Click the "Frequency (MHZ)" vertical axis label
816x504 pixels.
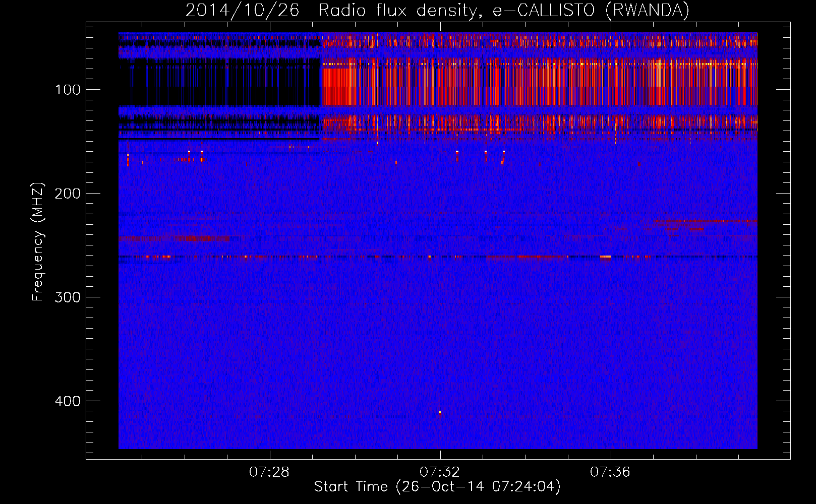[38, 242]
